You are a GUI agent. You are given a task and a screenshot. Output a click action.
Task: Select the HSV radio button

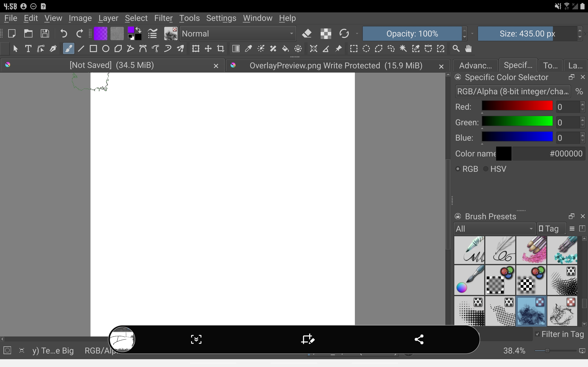tap(486, 169)
